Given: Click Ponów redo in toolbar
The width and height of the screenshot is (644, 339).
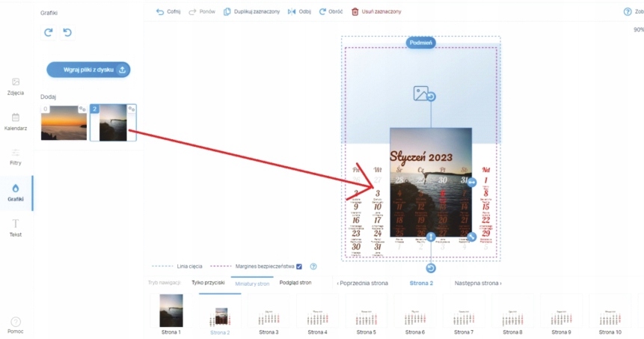Looking at the screenshot, I should click(202, 11).
